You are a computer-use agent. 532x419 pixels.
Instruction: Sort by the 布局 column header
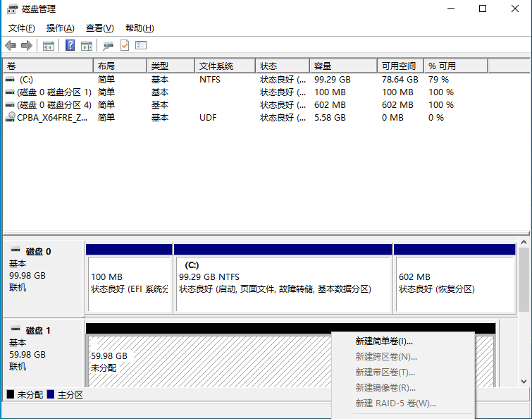pyautogui.click(x=120, y=66)
